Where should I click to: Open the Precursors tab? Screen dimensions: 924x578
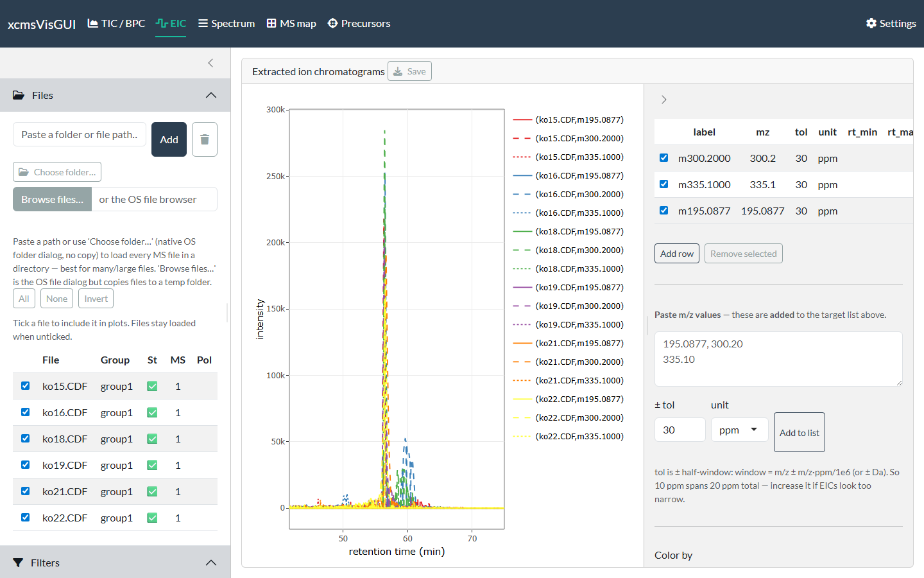pos(359,23)
